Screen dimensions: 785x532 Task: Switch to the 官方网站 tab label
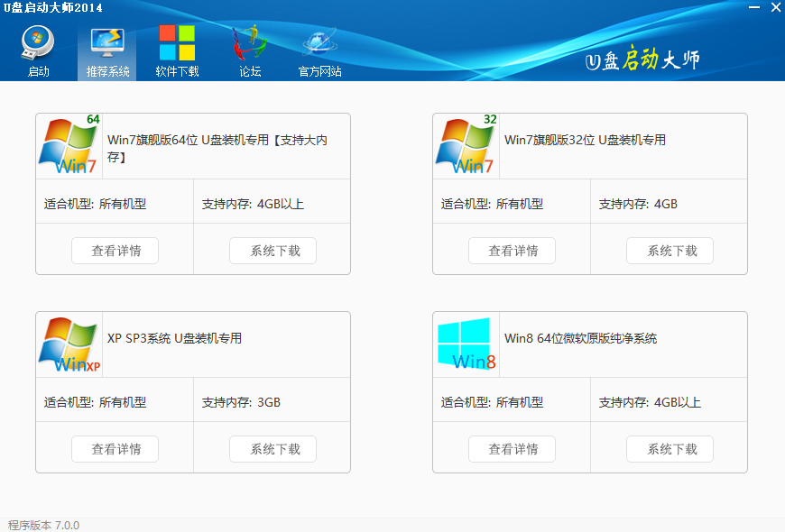tap(320, 71)
